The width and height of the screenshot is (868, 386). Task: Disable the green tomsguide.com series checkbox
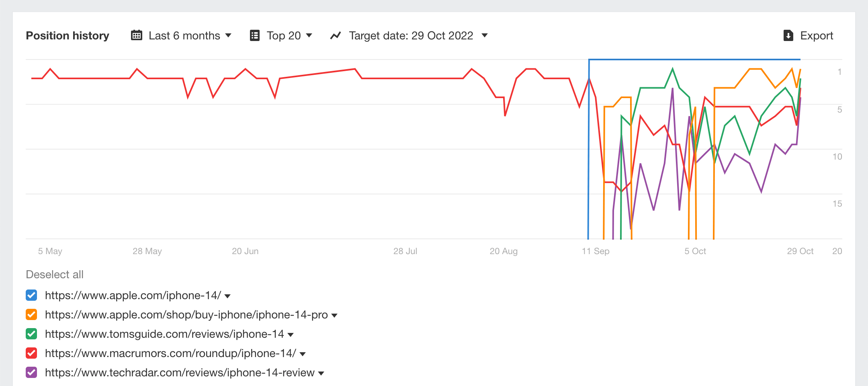click(31, 334)
